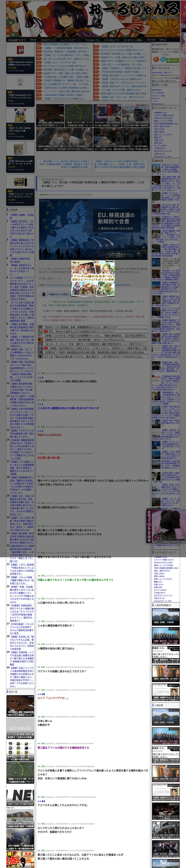This screenshot has height=868, width=186.
Task: Open the サッポロ一番 product ad
Action: [x=20, y=124]
